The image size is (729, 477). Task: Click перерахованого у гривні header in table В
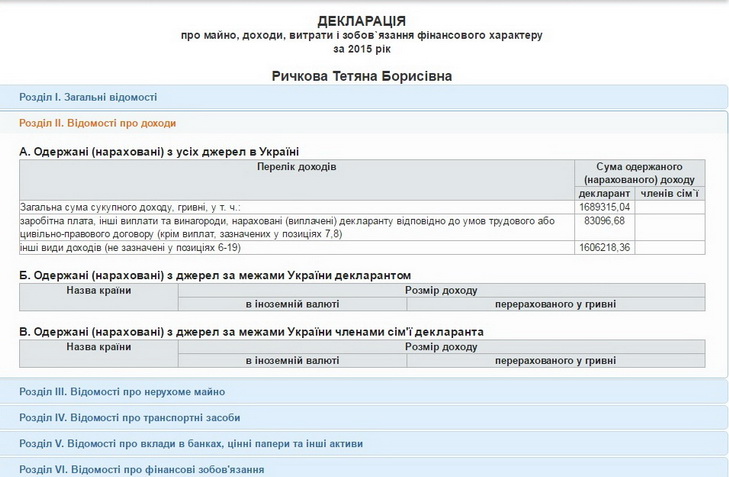tap(556, 361)
